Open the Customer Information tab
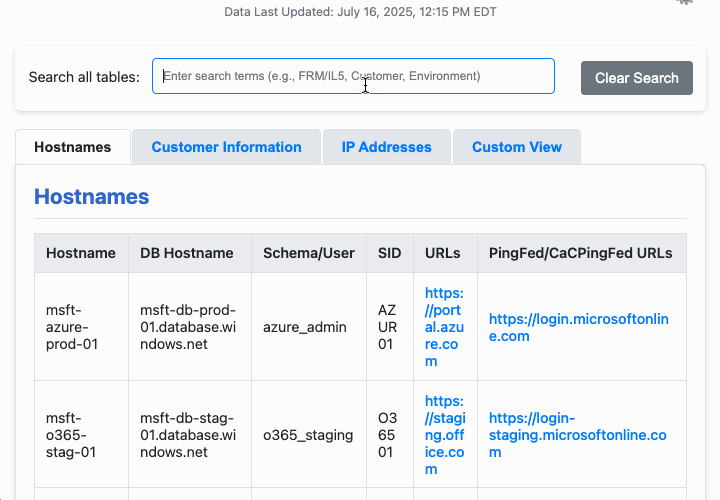Viewport: 720px width, 500px height. tap(226, 147)
